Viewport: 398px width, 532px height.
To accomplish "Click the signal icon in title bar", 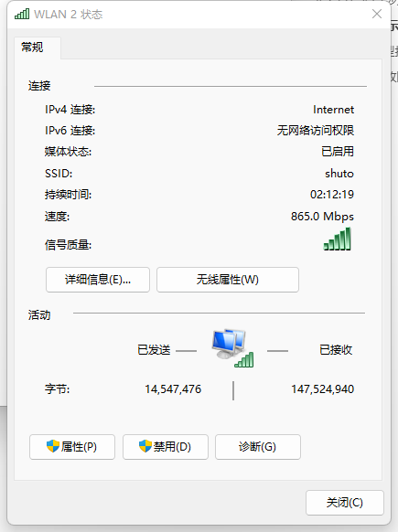I will 22,14.
